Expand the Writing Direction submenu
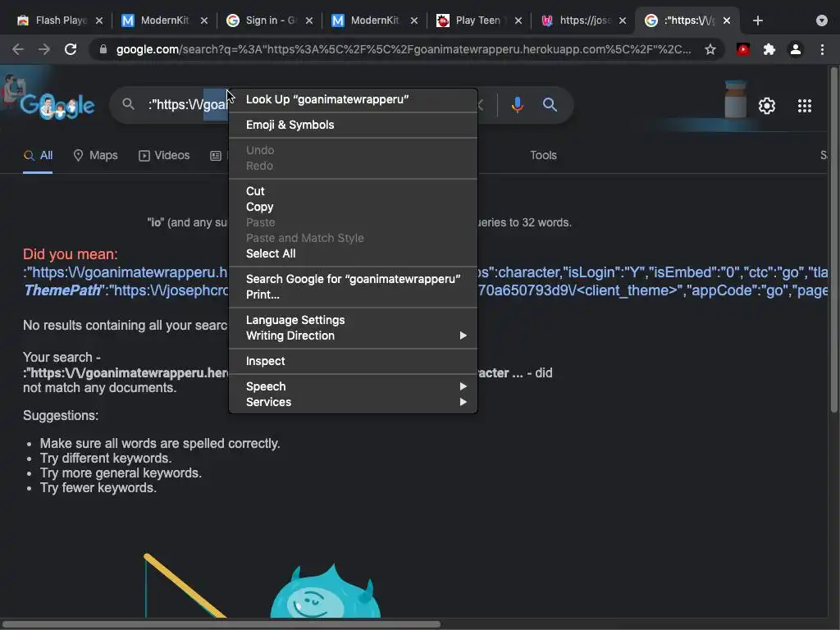840x630 pixels. pyautogui.click(x=353, y=336)
